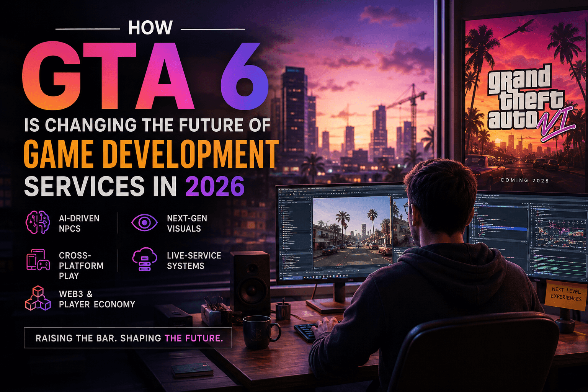The image size is (588, 392).
Task: Click the AI brain circuit icon
Action: (38, 222)
